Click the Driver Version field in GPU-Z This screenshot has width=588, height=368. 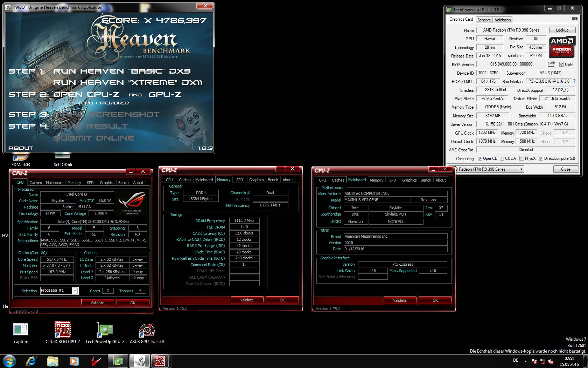tap(526, 124)
